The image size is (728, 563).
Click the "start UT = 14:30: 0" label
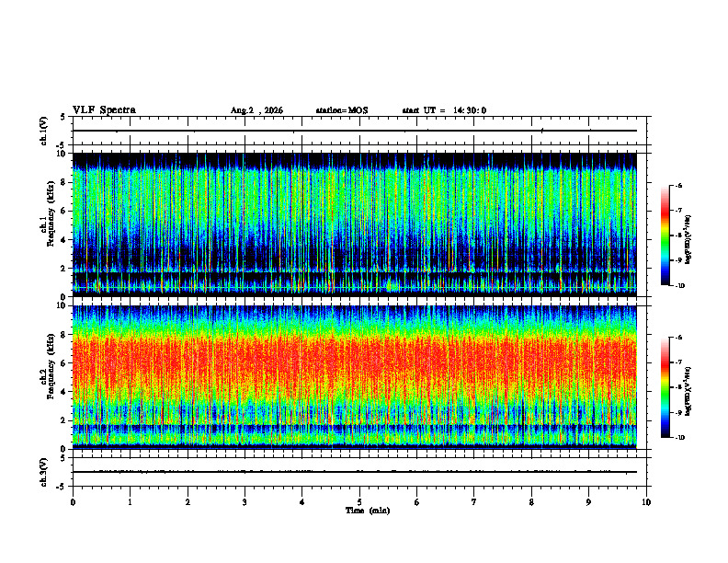pyautogui.click(x=444, y=110)
